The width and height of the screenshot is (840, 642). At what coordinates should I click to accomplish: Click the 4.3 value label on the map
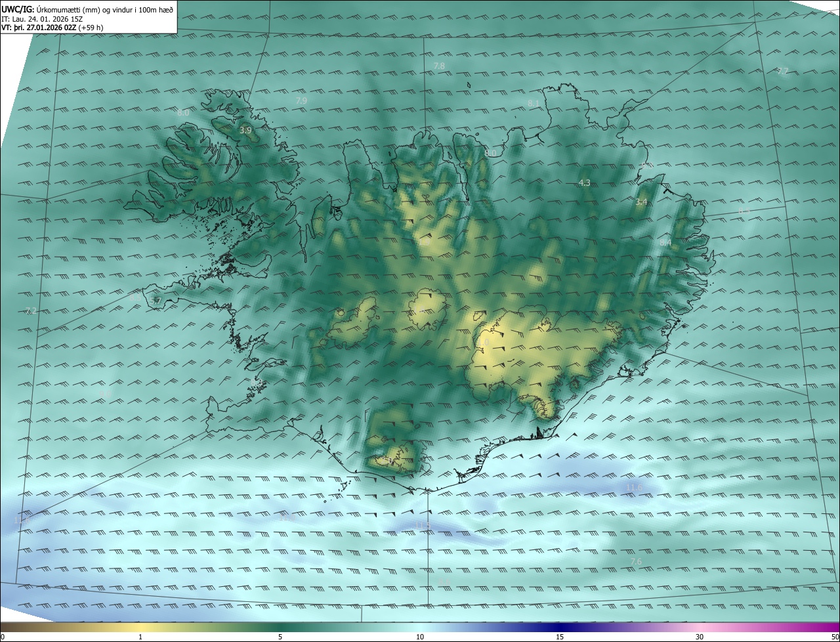point(585,183)
